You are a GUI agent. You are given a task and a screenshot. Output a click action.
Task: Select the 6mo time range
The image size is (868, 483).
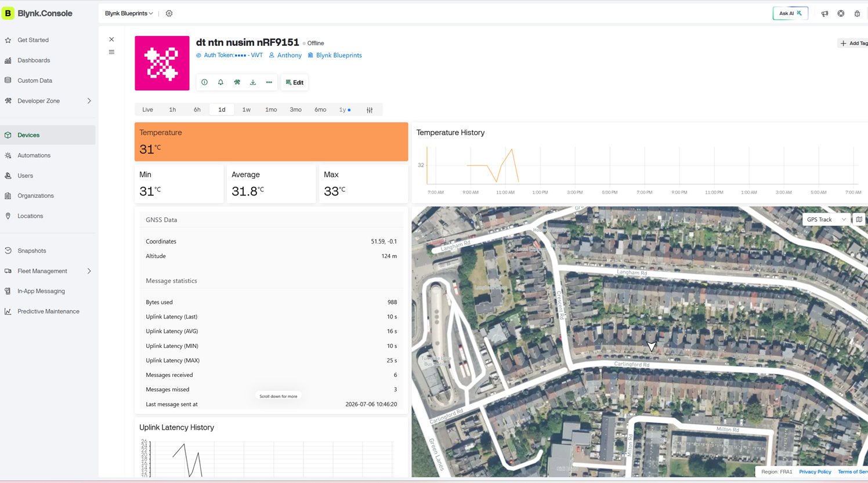tap(320, 110)
